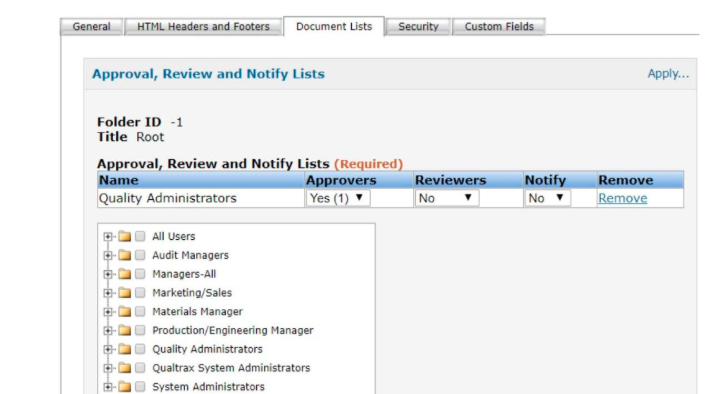
Task: Click the Apply... link
Action: coord(668,74)
